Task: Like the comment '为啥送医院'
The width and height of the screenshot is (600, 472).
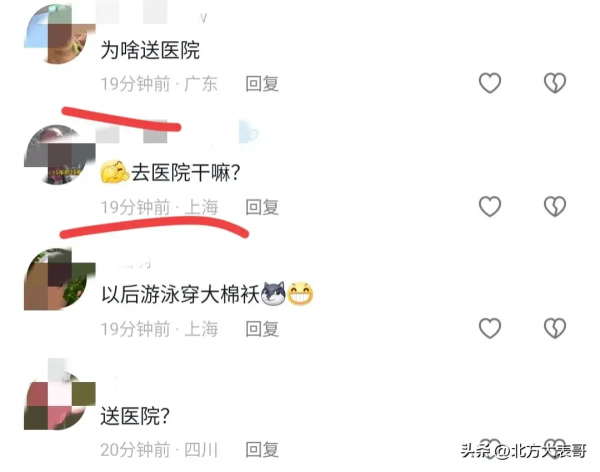Action: click(490, 83)
